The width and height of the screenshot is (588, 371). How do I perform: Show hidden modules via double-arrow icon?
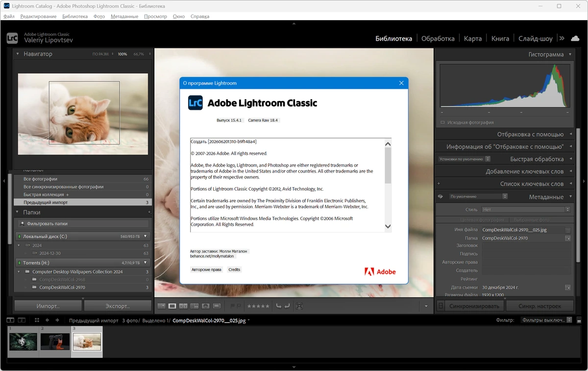(562, 38)
